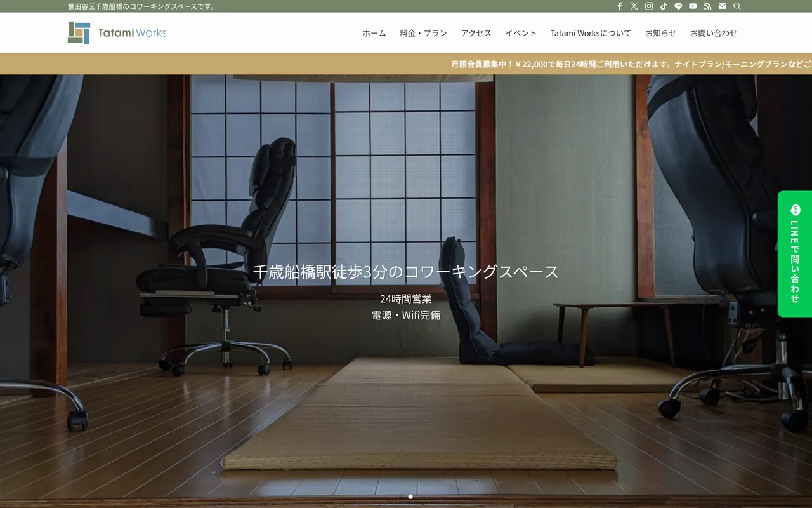Open the イベント menu item

(521, 33)
